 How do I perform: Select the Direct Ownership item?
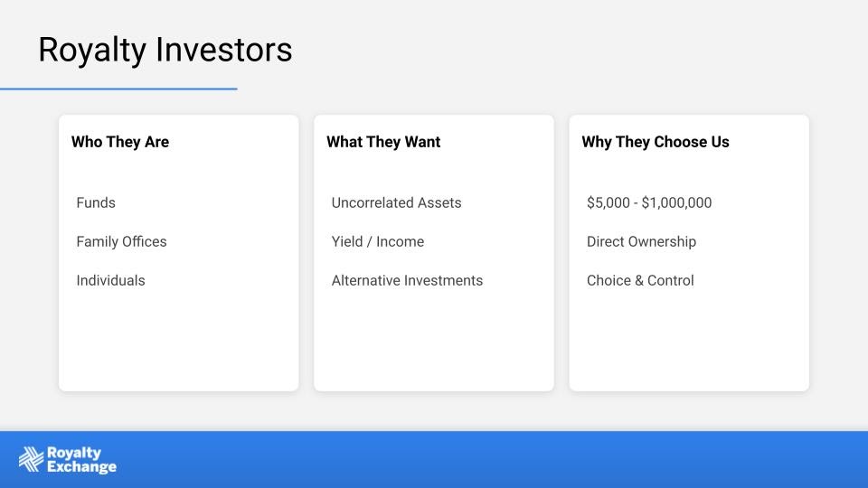click(641, 242)
